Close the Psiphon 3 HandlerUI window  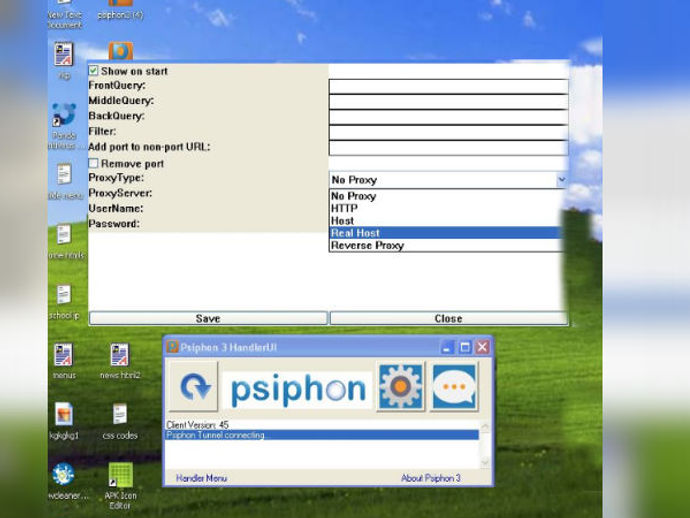pyautogui.click(x=482, y=347)
